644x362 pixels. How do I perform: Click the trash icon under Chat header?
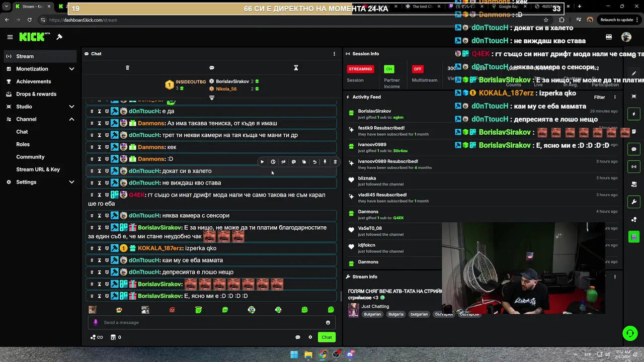point(127,67)
